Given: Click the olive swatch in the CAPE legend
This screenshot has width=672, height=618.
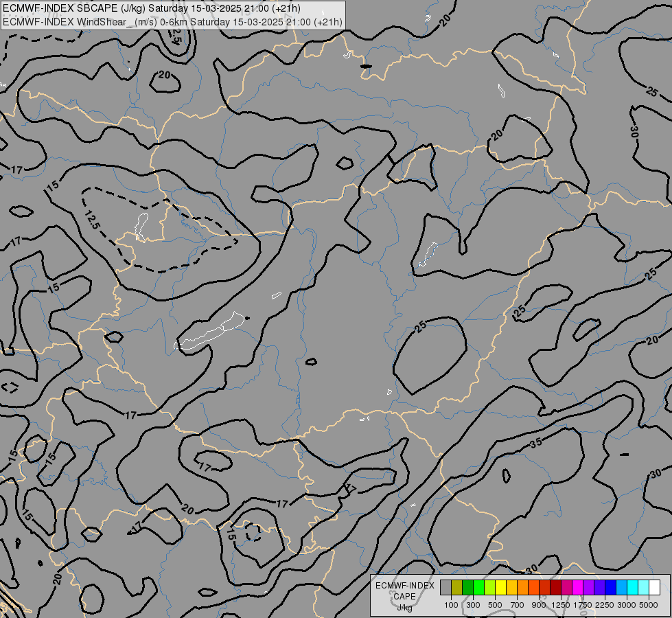Looking at the screenshot, I should [457, 587].
